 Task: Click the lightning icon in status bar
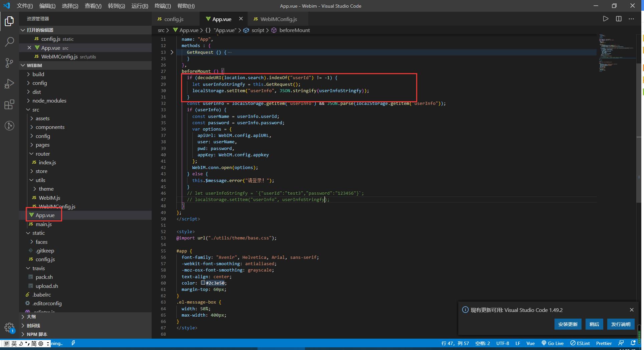pos(73,343)
